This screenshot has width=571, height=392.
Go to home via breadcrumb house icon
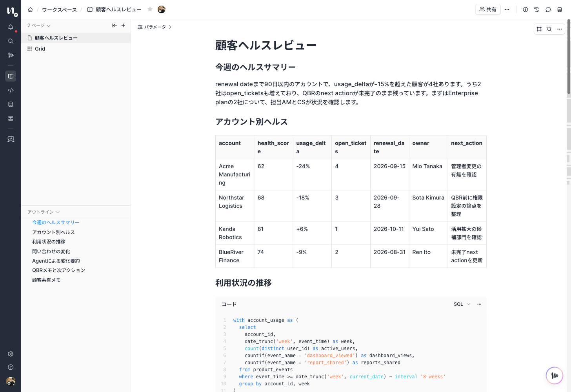tap(30, 9)
